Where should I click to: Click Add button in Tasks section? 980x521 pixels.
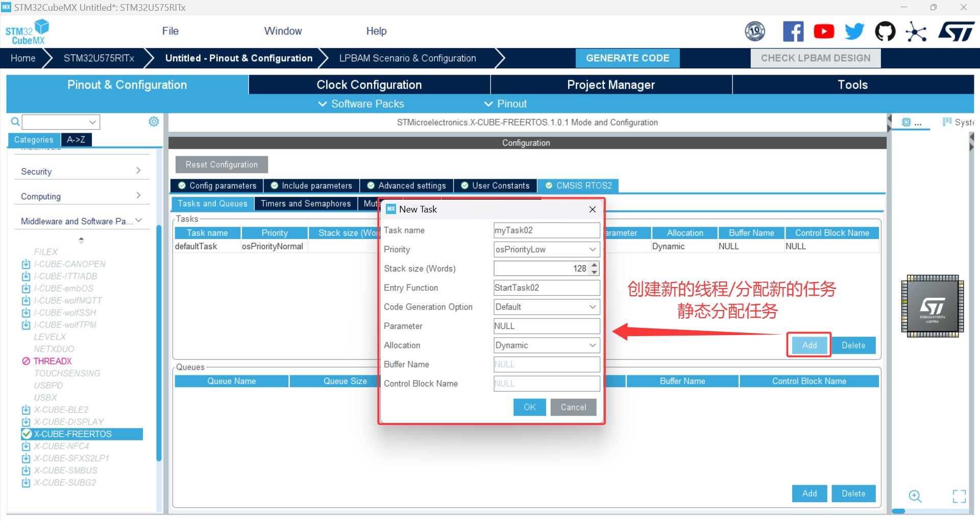tap(810, 345)
